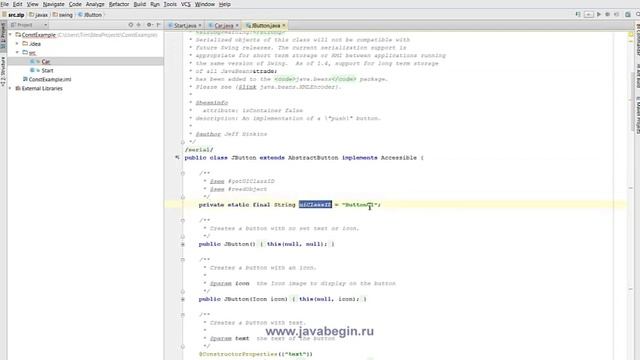Collapse the Javadoc above uiClassID field
This screenshot has height=360, width=640.
182,173
